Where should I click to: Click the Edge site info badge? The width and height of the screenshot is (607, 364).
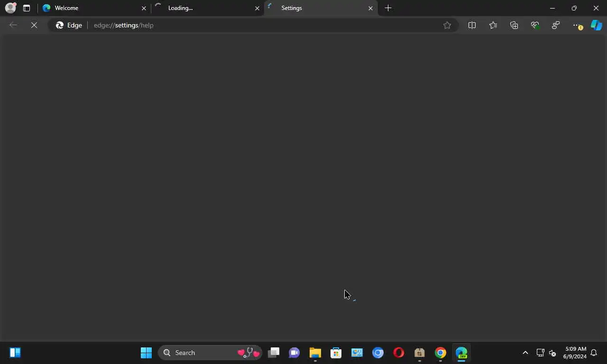coord(69,25)
